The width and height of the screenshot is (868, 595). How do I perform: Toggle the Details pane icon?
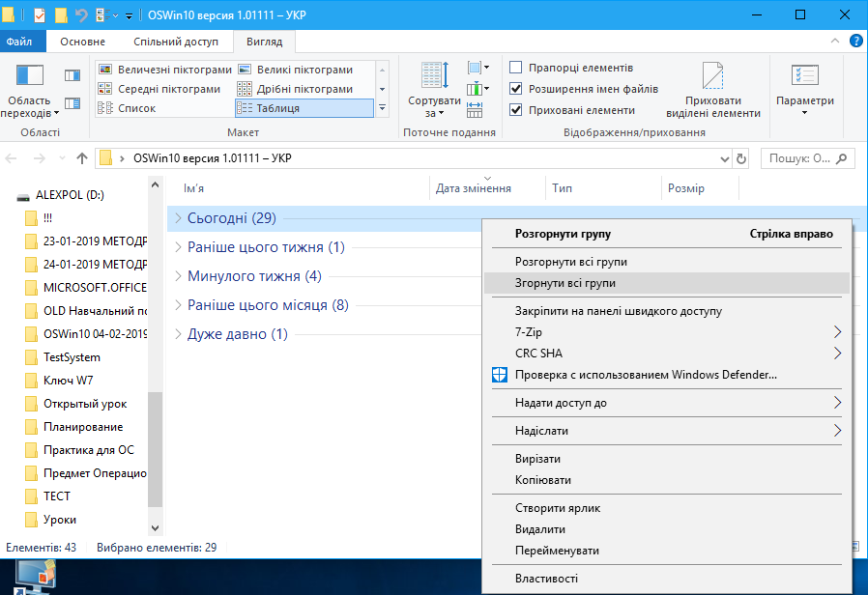(x=72, y=103)
